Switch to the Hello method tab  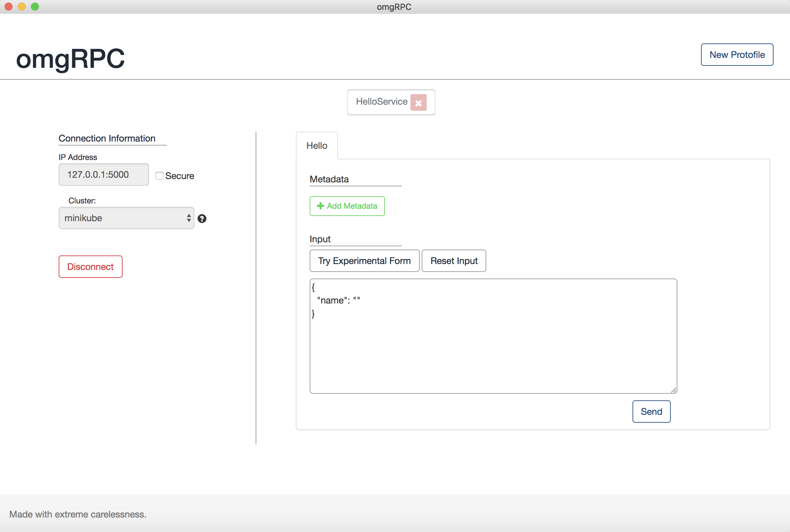click(316, 146)
